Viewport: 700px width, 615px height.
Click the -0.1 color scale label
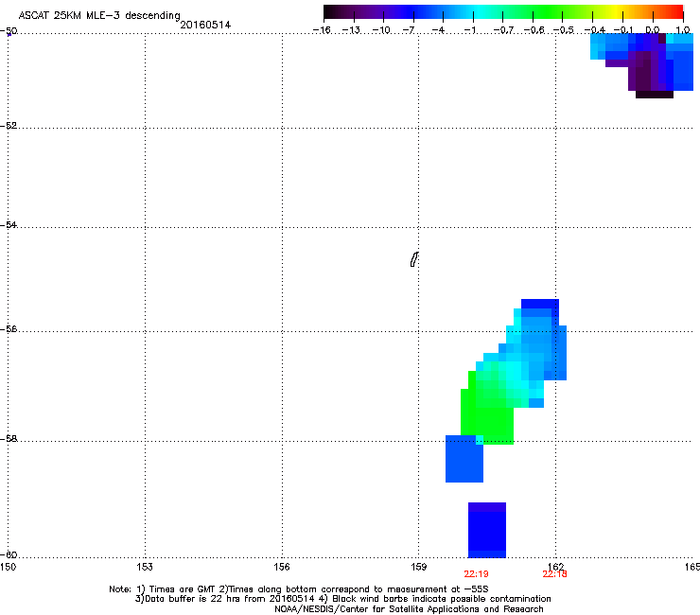[623, 30]
